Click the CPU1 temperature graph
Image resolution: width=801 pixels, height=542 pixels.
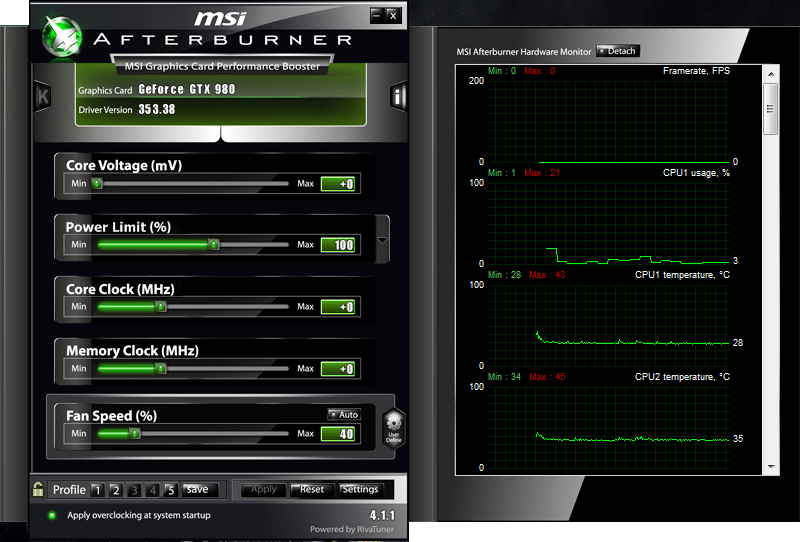608,325
